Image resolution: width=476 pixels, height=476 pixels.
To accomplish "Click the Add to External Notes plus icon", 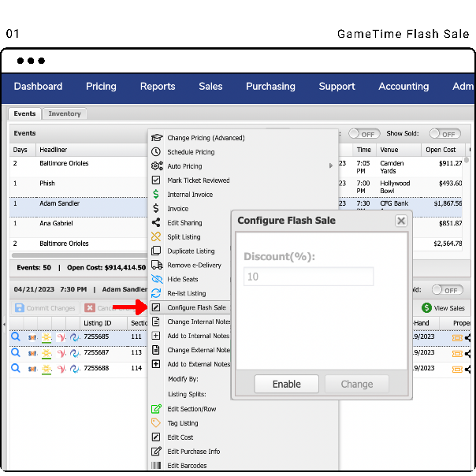I will click(x=156, y=364).
